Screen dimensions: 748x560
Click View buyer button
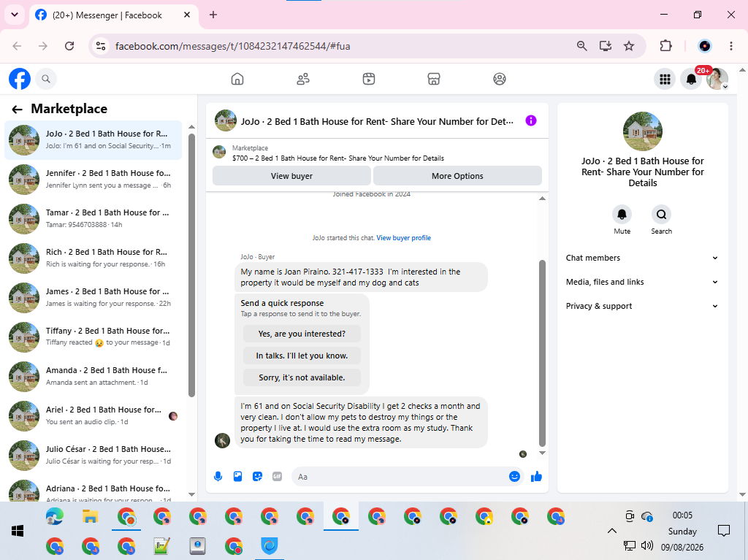[291, 176]
